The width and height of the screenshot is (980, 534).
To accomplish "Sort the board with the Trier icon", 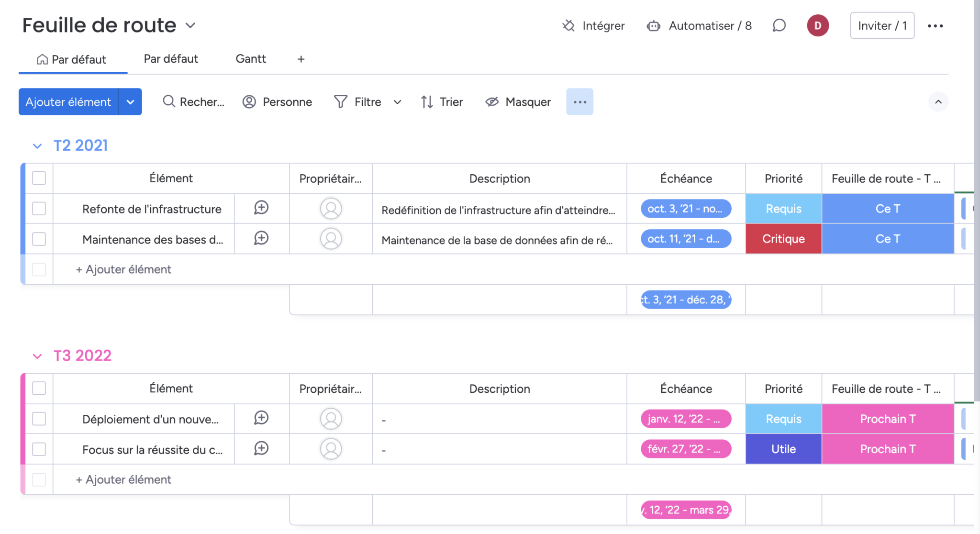I will [x=426, y=101].
